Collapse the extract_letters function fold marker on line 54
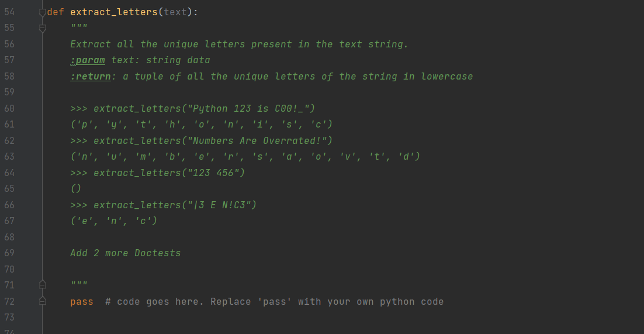The height and width of the screenshot is (334, 644). pyautogui.click(x=42, y=13)
